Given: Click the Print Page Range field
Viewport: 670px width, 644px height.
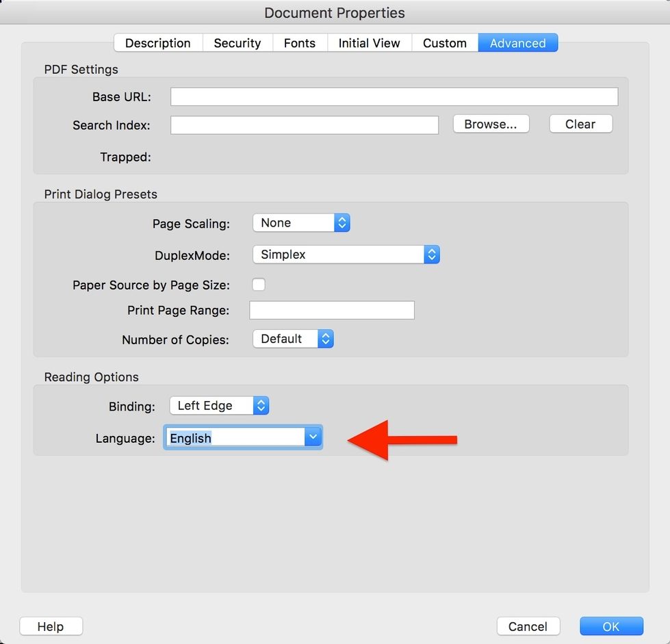Looking at the screenshot, I should point(332,310).
